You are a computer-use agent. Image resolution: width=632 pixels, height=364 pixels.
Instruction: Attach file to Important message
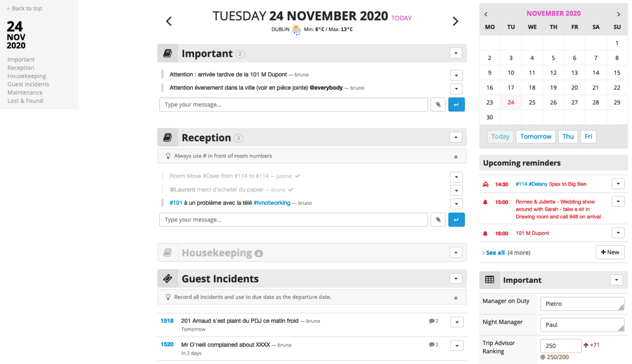click(x=438, y=105)
